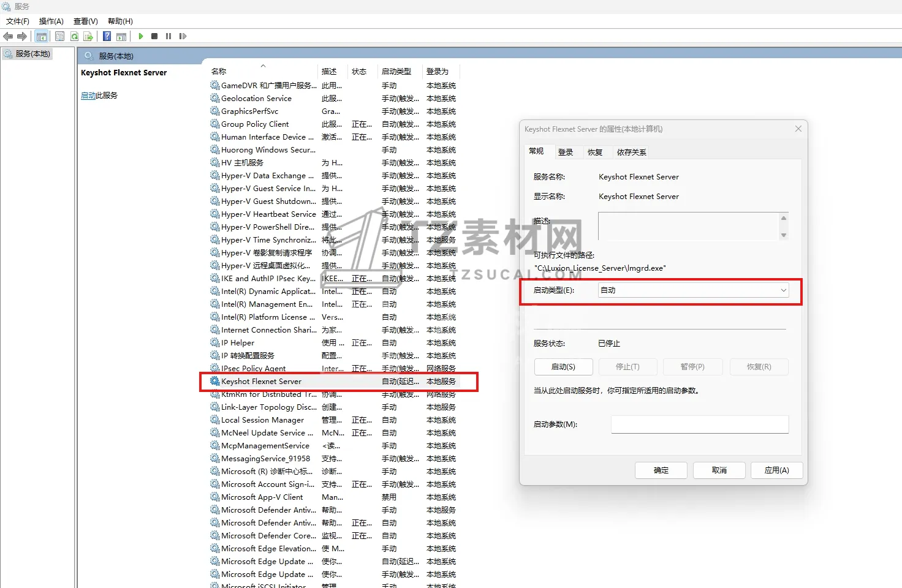
Task: Select the McNeel Update Service row
Action: click(334, 432)
